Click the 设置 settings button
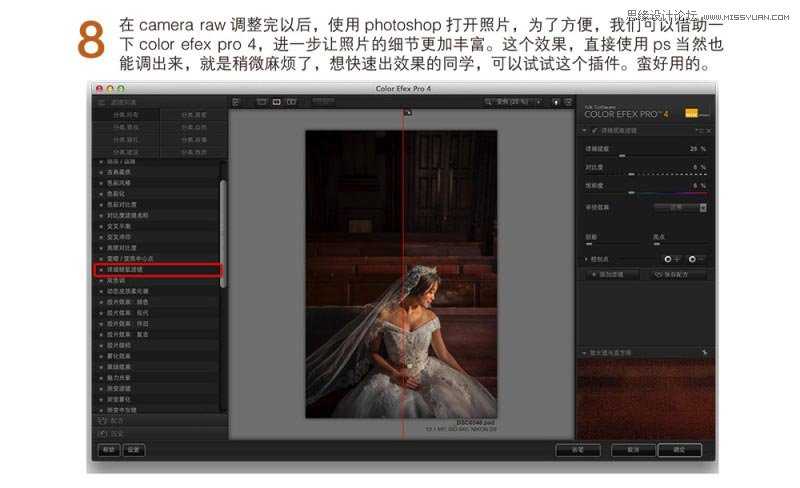This screenshot has width=800, height=488. click(x=134, y=450)
